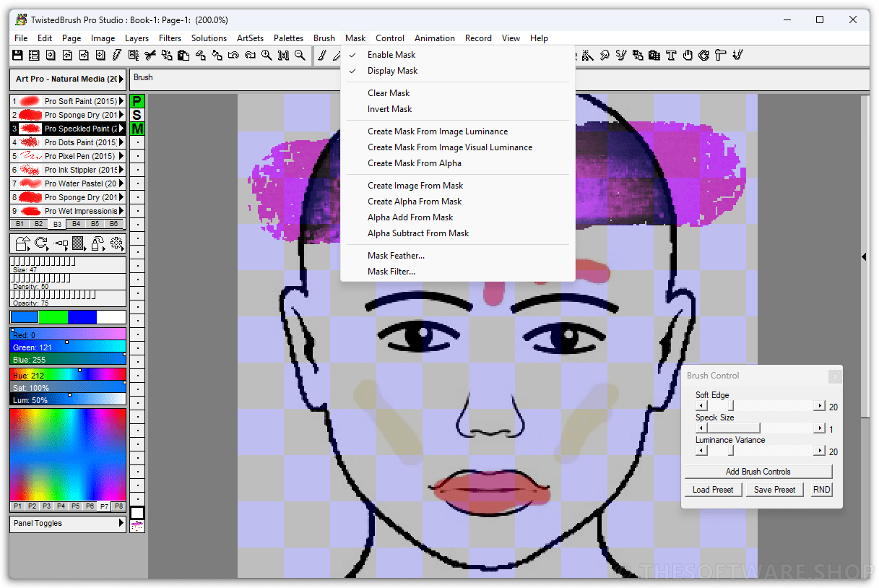This screenshot has width=879, height=588.
Task: Click the growing squares size-variance icon
Action: pyautogui.click(x=61, y=243)
